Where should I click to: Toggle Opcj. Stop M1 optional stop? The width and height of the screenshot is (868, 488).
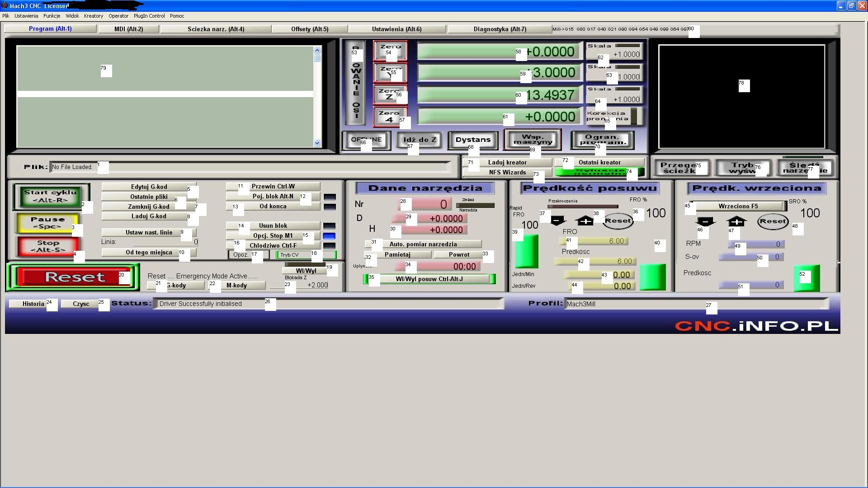[x=273, y=235]
